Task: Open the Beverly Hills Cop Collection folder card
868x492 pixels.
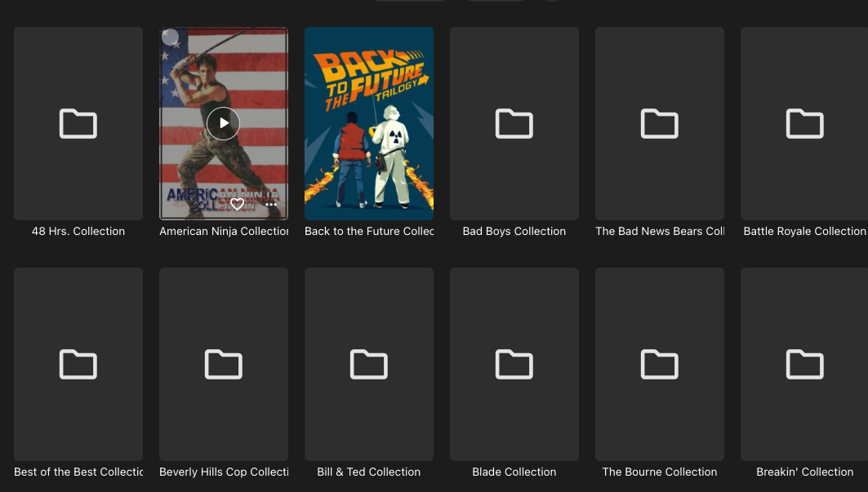Action: click(x=224, y=364)
